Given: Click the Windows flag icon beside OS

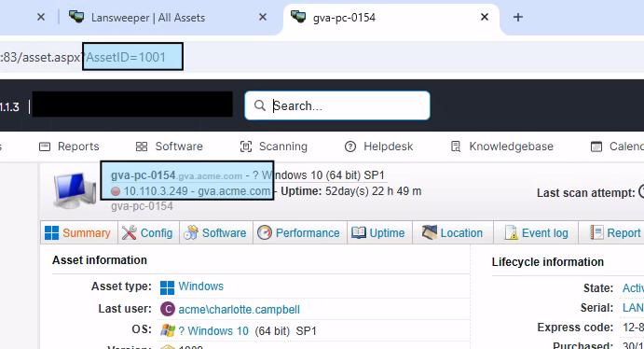Looking at the screenshot, I should 168,330.
